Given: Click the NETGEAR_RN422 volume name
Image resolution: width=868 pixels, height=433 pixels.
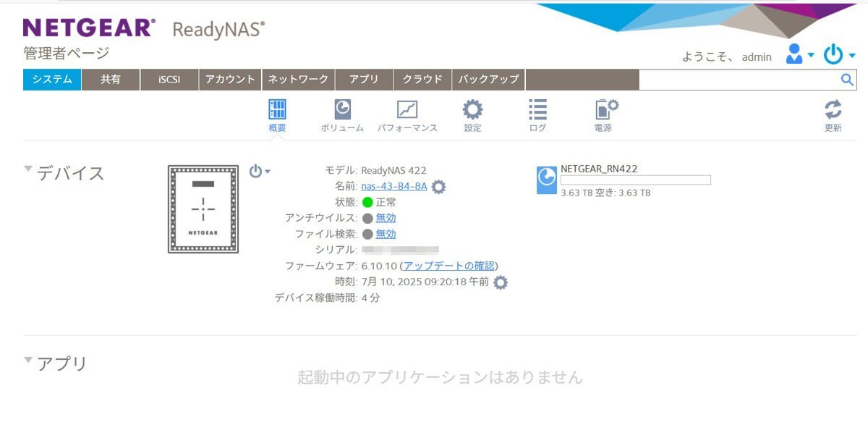Looking at the screenshot, I should 599,169.
